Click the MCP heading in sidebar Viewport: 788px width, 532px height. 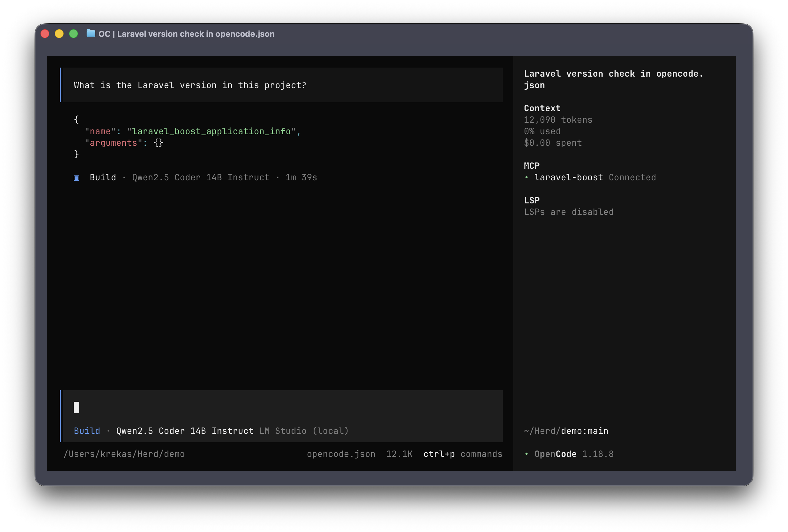click(532, 166)
